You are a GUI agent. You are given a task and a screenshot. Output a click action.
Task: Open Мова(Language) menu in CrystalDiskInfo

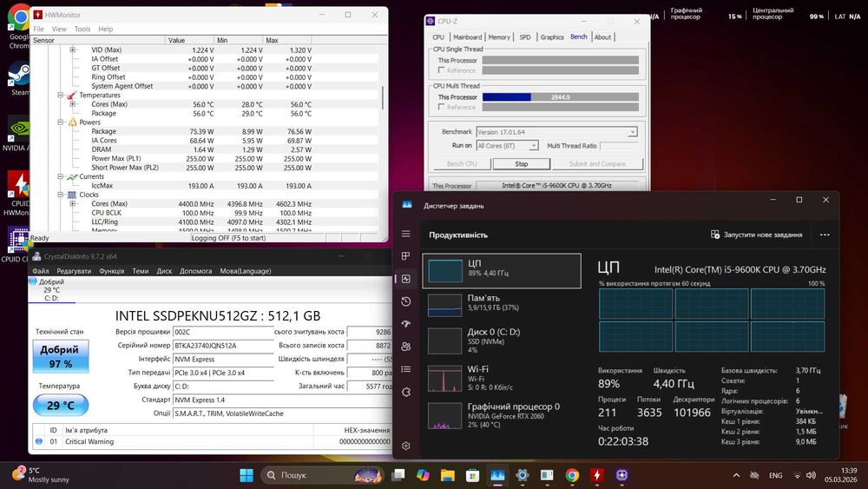(246, 271)
